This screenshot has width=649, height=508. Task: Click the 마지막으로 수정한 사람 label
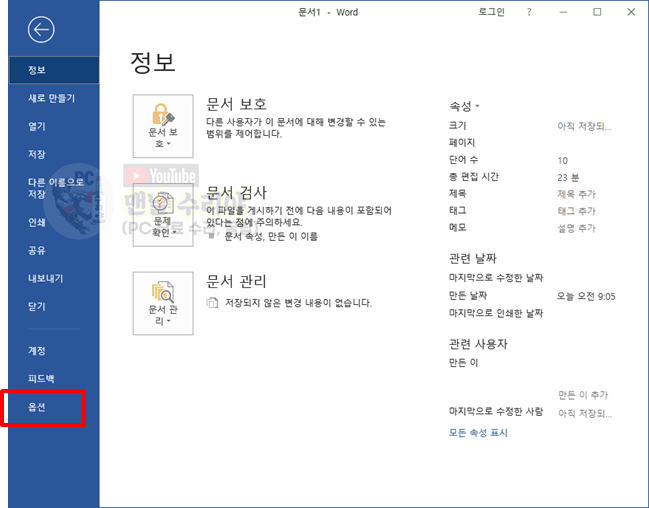pyautogui.click(x=496, y=412)
